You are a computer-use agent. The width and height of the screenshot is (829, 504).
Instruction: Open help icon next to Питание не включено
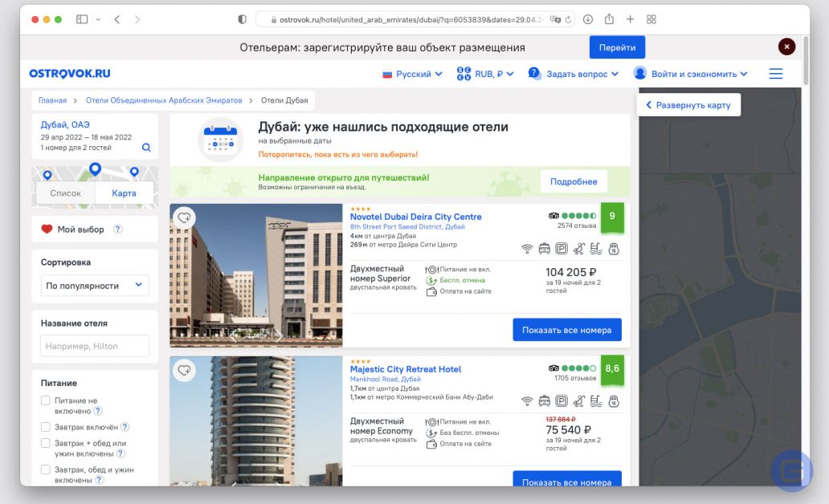(x=98, y=411)
